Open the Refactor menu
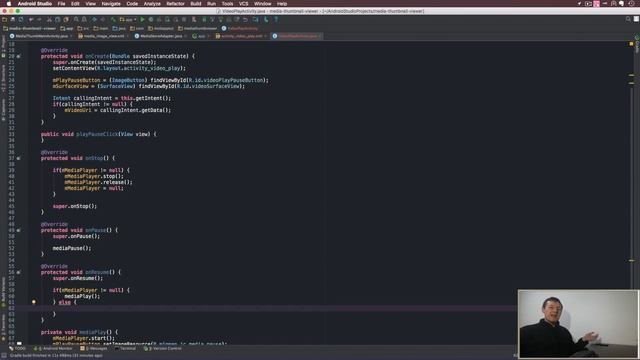 tap(176, 4)
